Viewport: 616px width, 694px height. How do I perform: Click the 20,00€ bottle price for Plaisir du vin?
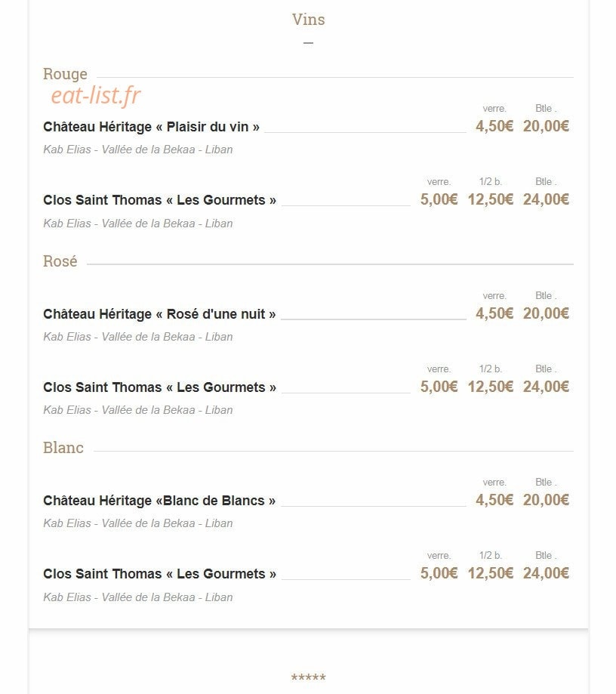(x=546, y=126)
